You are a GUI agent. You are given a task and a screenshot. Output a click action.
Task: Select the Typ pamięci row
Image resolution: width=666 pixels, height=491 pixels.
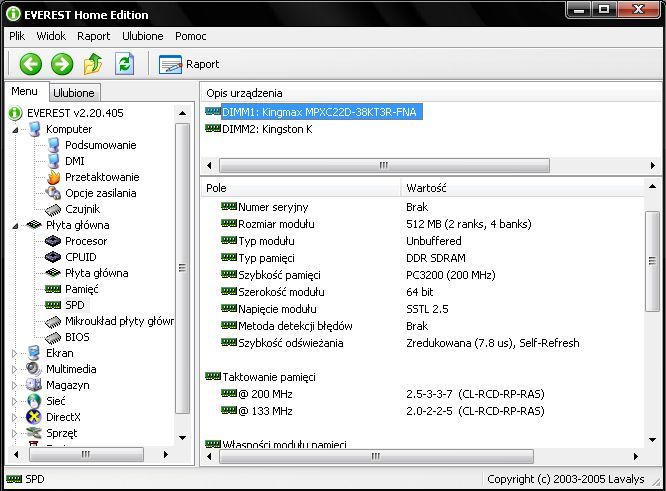[x=266, y=258]
